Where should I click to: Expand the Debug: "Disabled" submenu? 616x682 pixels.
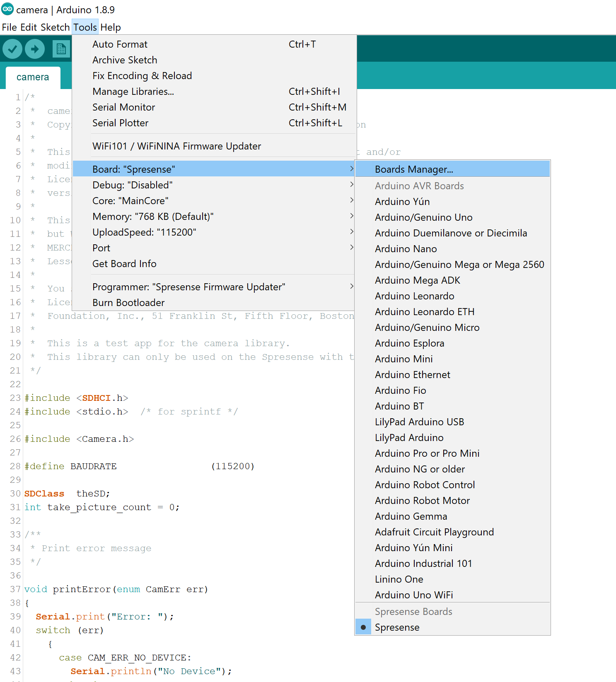(214, 185)
